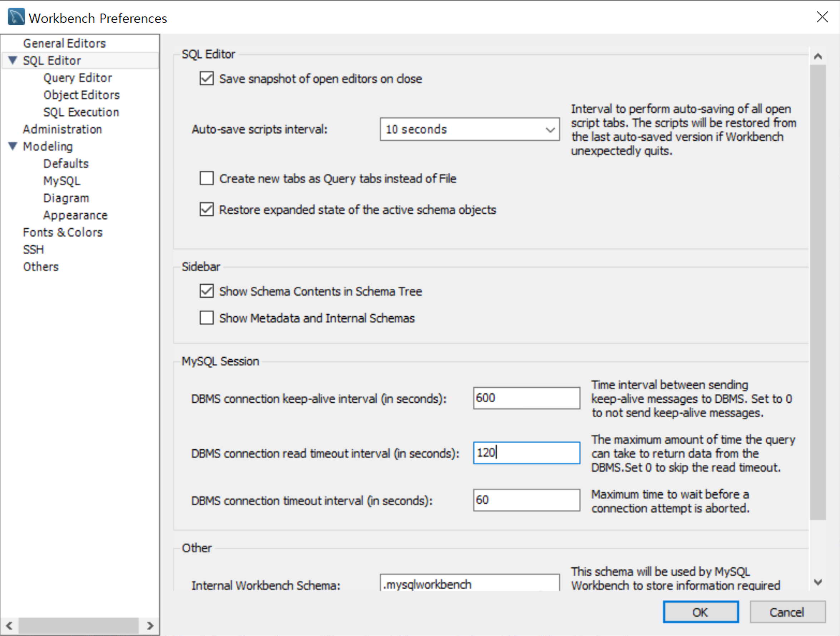Viewport: 840px width, 636px height.
Task: Toggle Restore expanded state of active schema objects
Action: [x=207, y=209]
